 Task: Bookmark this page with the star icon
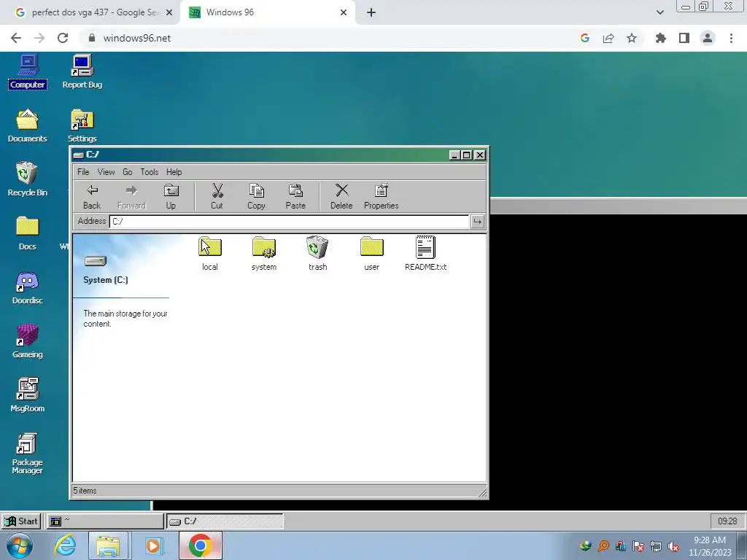[631, 38]
